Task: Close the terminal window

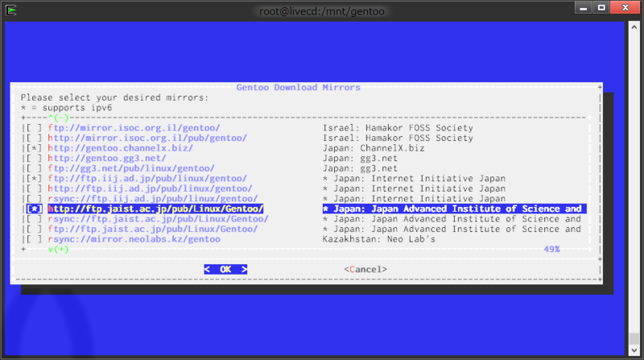Action: click(625, 7)
